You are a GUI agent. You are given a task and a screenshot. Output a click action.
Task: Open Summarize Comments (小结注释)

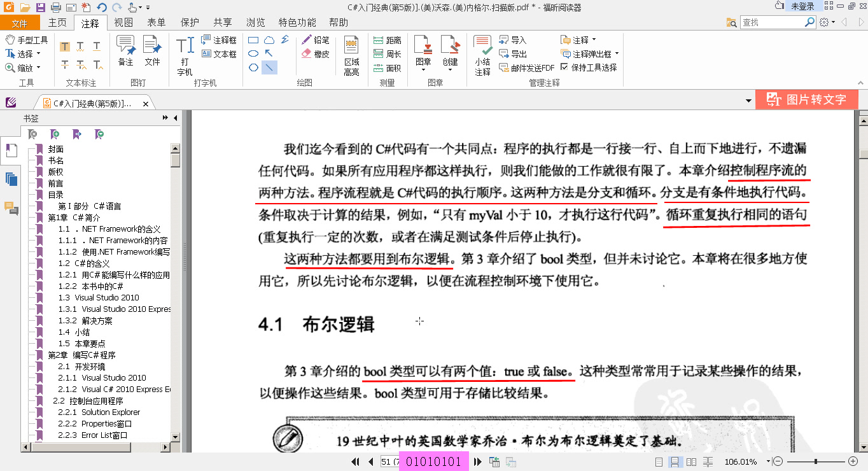482,56
